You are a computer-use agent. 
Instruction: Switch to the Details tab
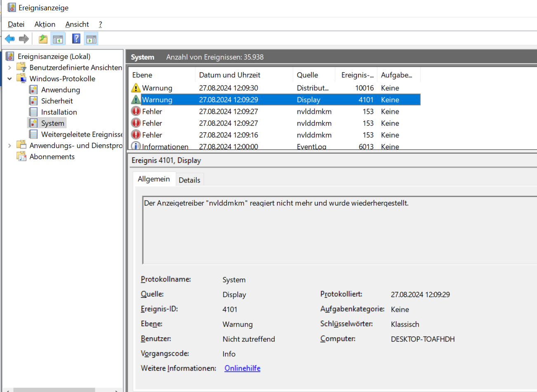click(x=189, y=180)
